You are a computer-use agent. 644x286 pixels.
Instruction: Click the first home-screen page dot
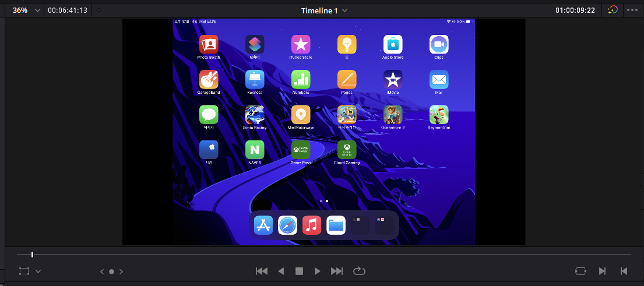[321, 201]
